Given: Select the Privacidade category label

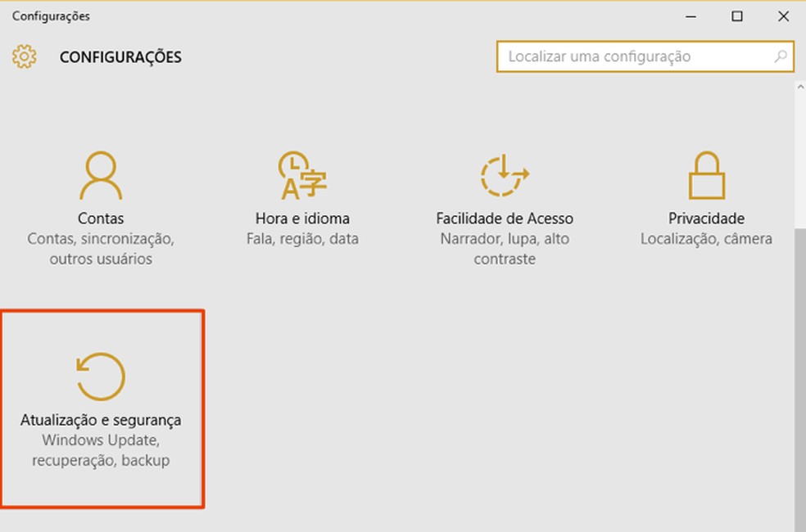Looking at the screenshot, I should coord(706,219).
